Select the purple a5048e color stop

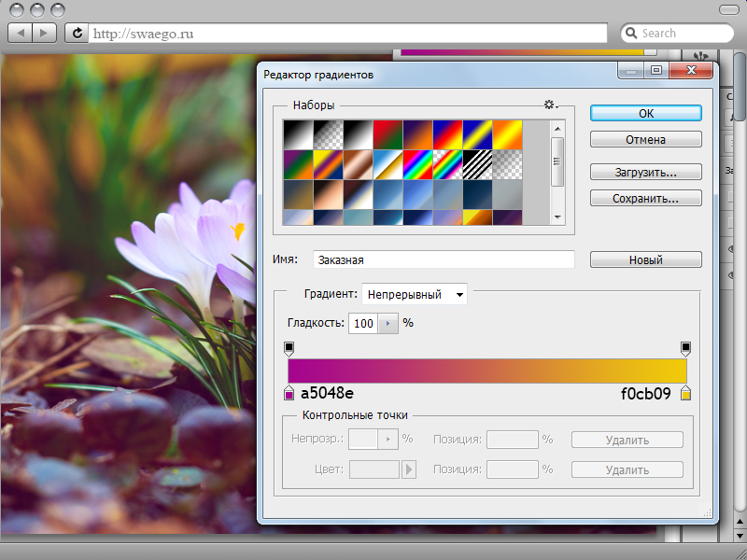[289, 393]
